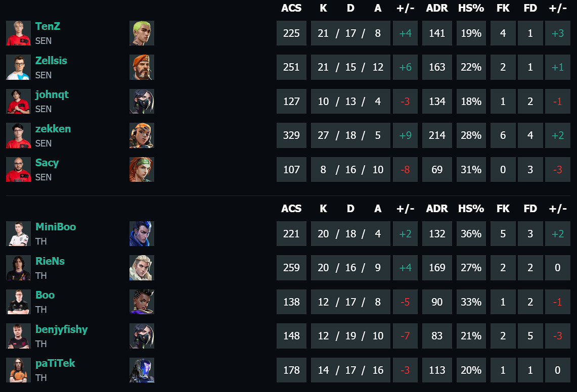Click paTiTek's Omen agent icon
577x392 pixels.
click(142, 370)
